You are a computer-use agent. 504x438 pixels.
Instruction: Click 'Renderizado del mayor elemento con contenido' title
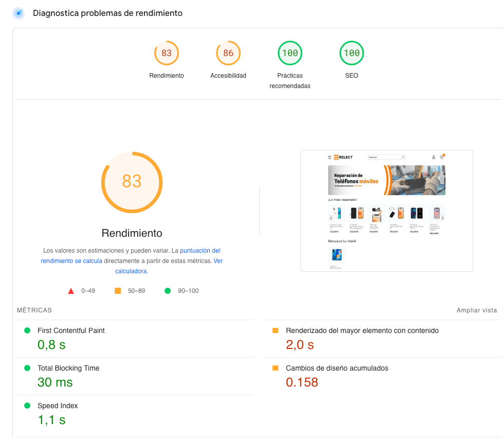(362, 330)
